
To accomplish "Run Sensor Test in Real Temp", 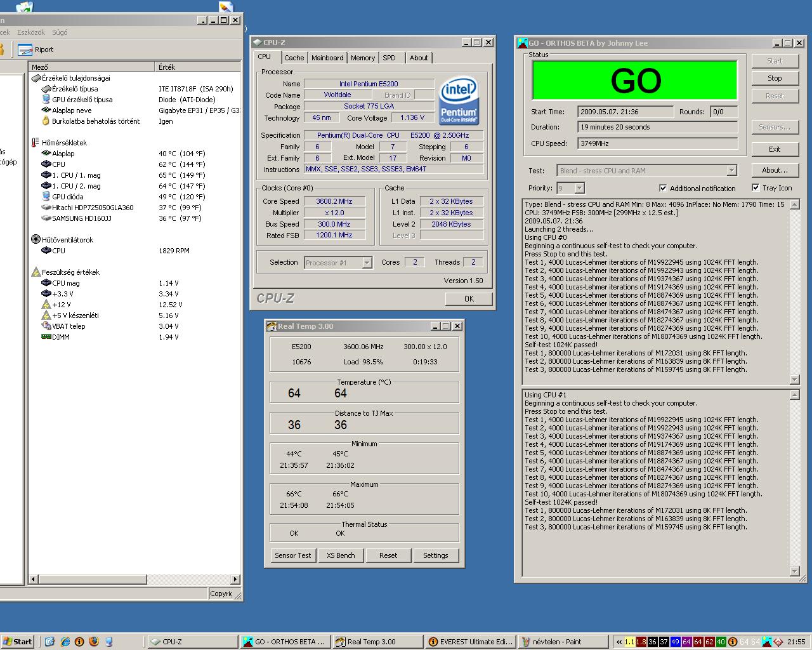I will click(x=293, y=555).
